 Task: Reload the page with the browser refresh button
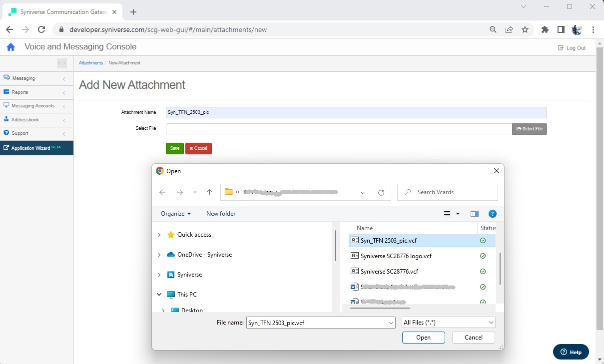[x=41, y=29]
